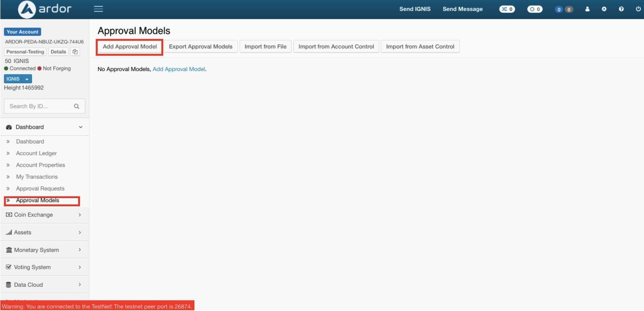Click Import from Account Control button
Screen dimensions: 644x311
[x=336, y=47]
